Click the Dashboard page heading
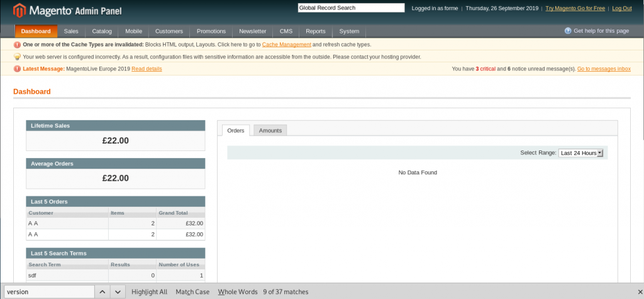This screenshot has width=644, height=299. tap(32, 91)
